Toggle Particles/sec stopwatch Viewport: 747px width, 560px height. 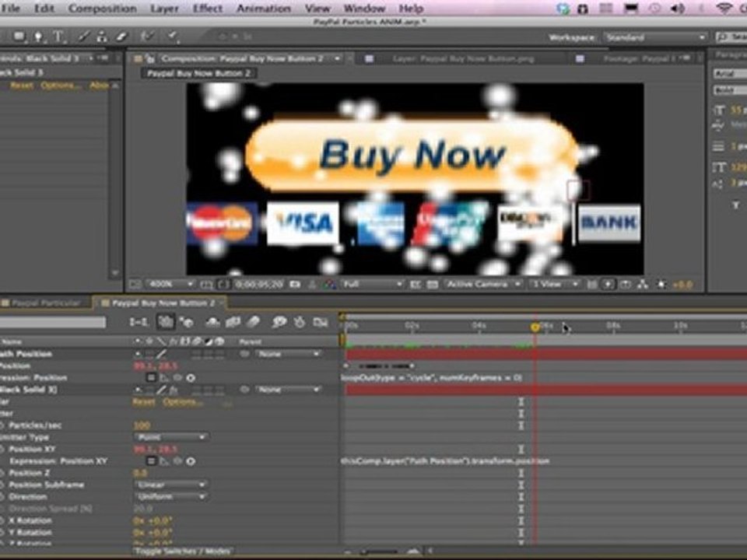click(2, 425)
